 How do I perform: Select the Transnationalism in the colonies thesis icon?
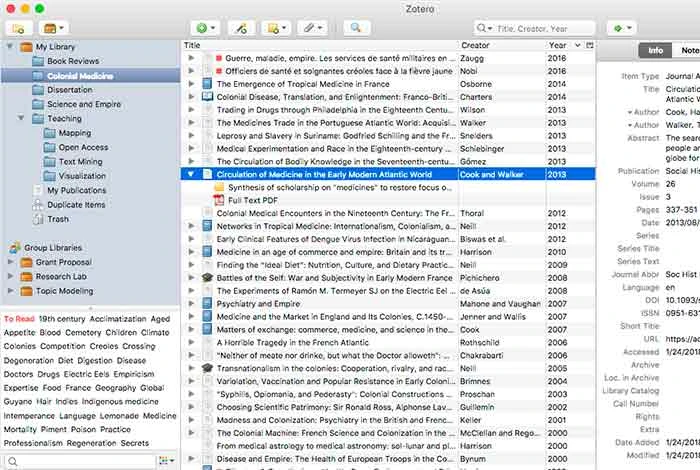207,368
